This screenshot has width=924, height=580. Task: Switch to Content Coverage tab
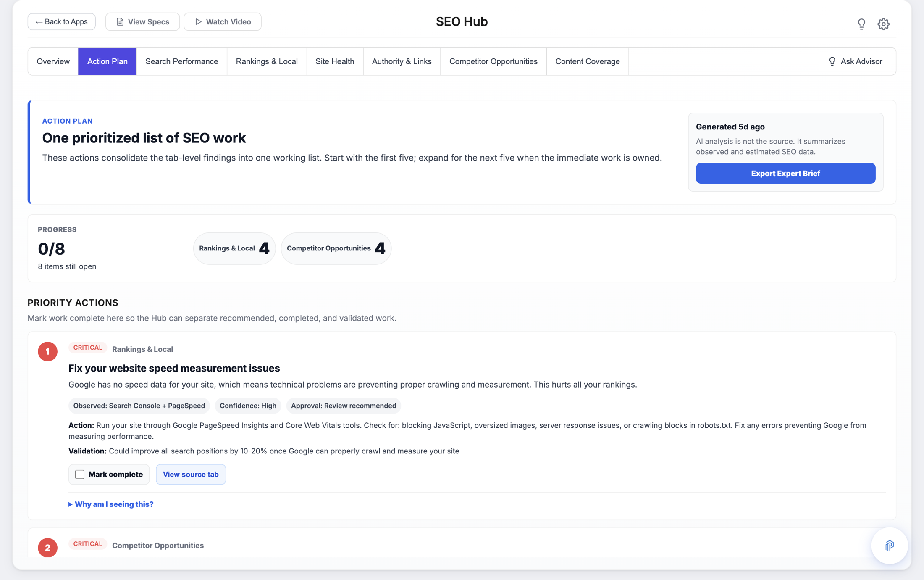click(x=587, y=61)
